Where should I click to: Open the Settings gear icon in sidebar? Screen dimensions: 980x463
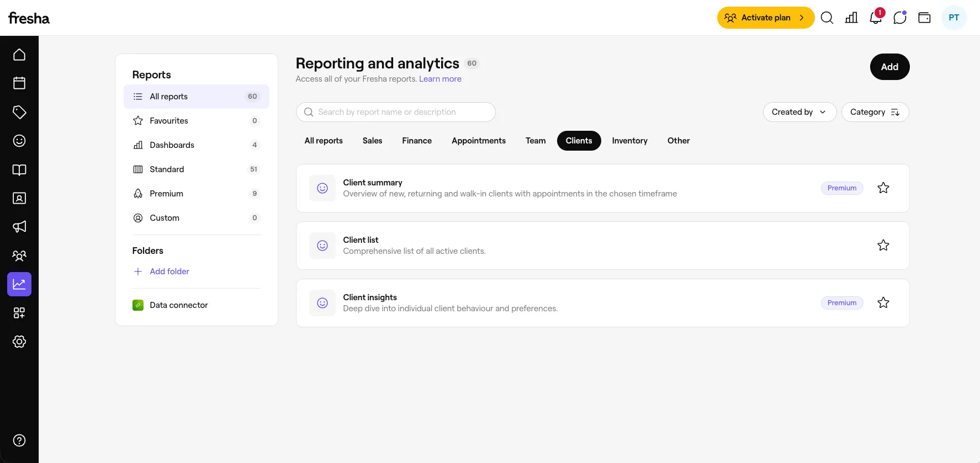[x=19, y=342]
